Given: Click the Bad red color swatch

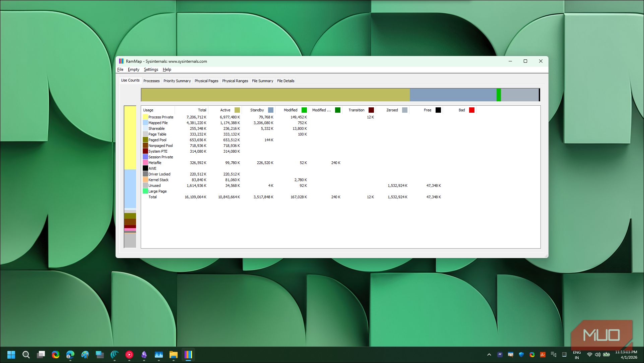Looking at the screenshot, I should pyautogui.click(x=472, y=110).
